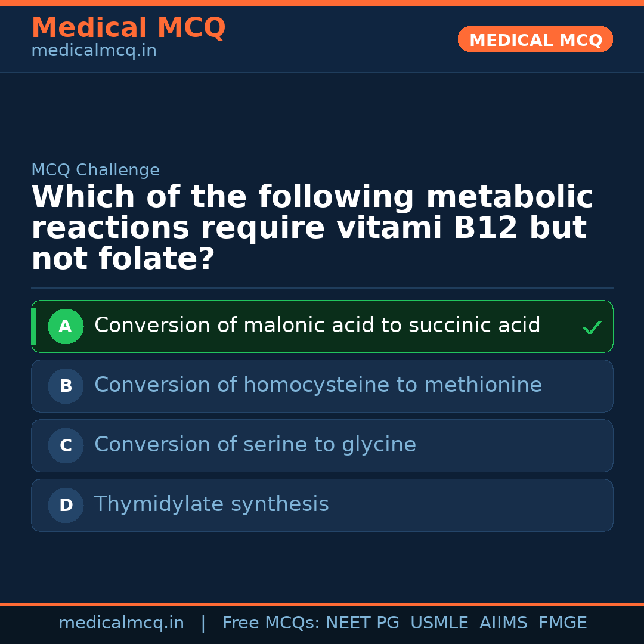Select answer text about malonic acid conversion
Viewport: 644px width, 644px height.
(x=317, y=326)
